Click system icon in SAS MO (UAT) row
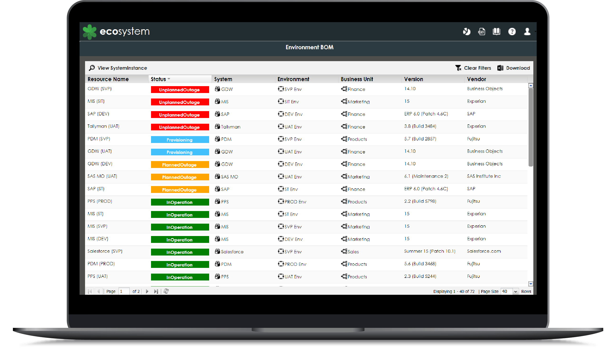The image size is (616, 364). point(217,176)
